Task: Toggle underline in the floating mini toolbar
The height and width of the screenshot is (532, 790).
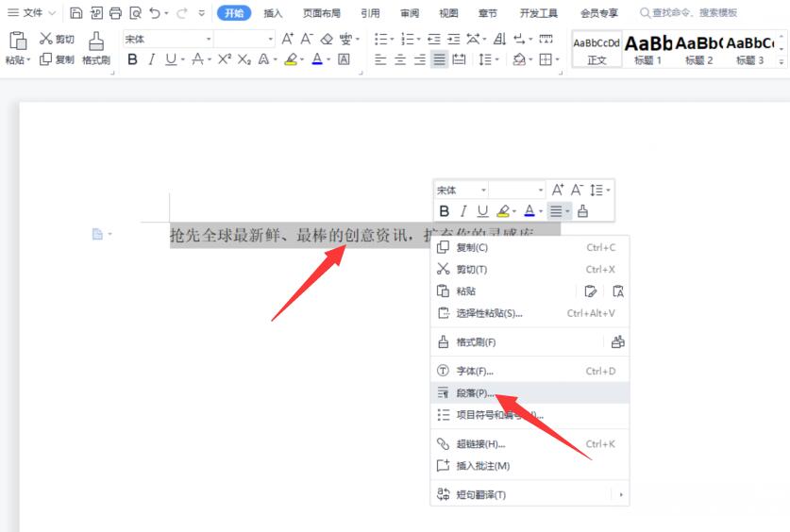Action: [482, 211]
